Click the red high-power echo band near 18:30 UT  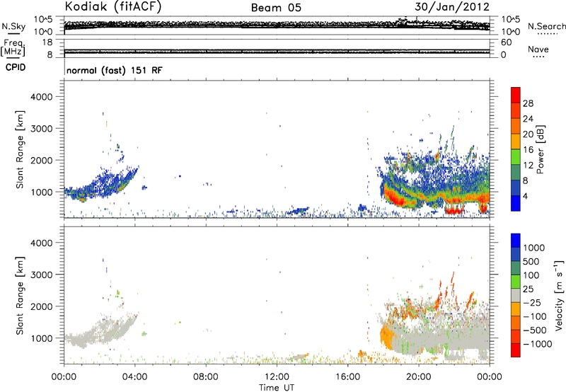pyautogui.click(x=395, y=199)
